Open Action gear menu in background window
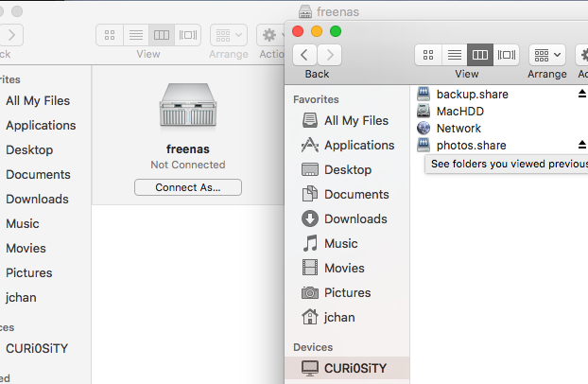Viewport: 588px width, 384px height. point(270,35)
